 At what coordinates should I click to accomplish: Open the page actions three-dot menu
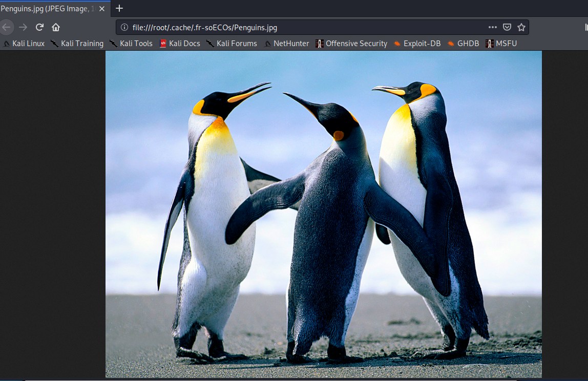[x=493, y=27]
